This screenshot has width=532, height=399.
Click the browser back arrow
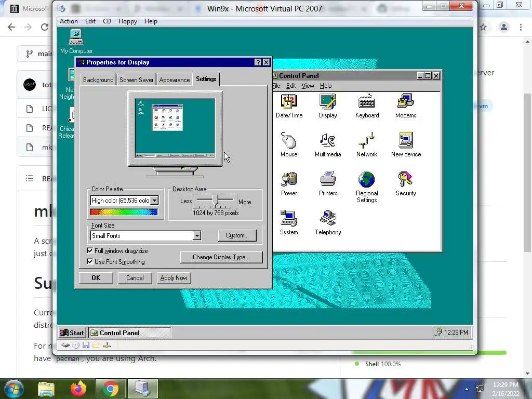[11, 27]
